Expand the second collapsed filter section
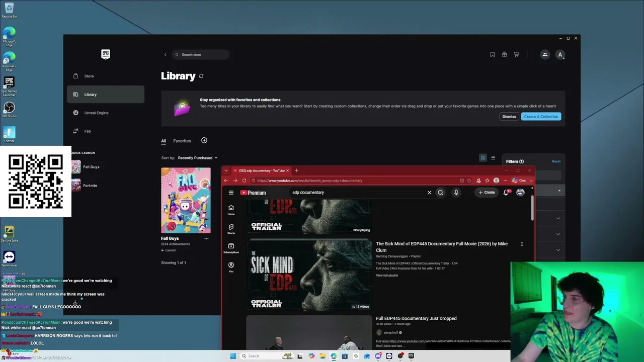The height and width of the screenshot is (362, 644). coord(558,234)
